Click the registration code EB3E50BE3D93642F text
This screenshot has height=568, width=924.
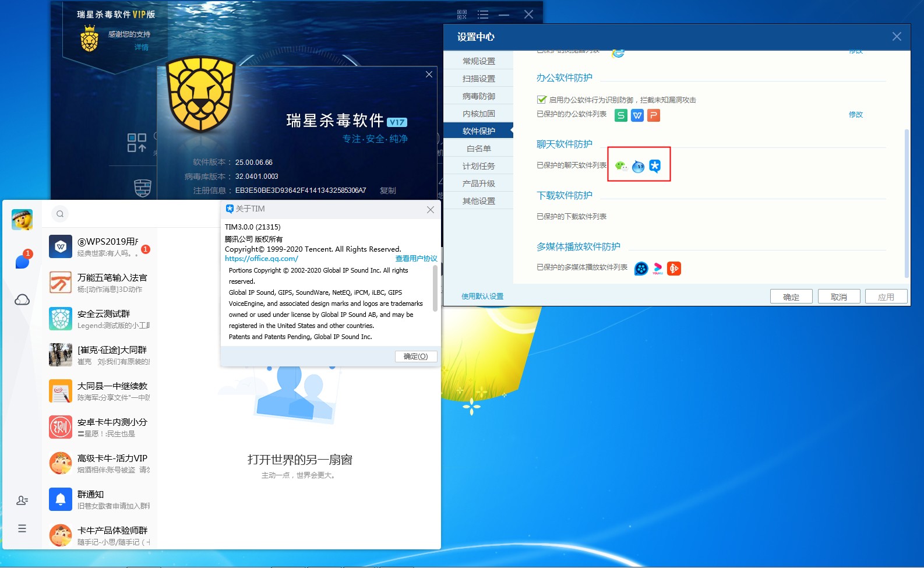pyautogui.click(x=301, y=190)
